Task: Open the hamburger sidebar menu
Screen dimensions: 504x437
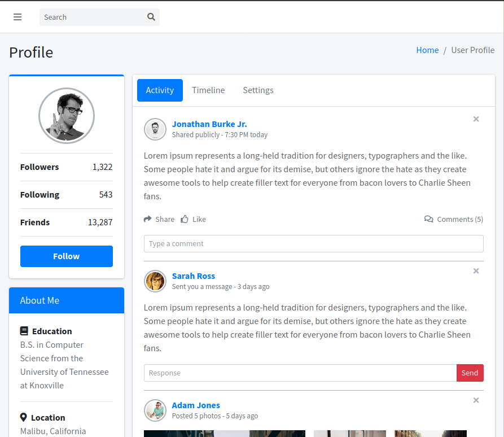Action: click(x=17, y=17)
